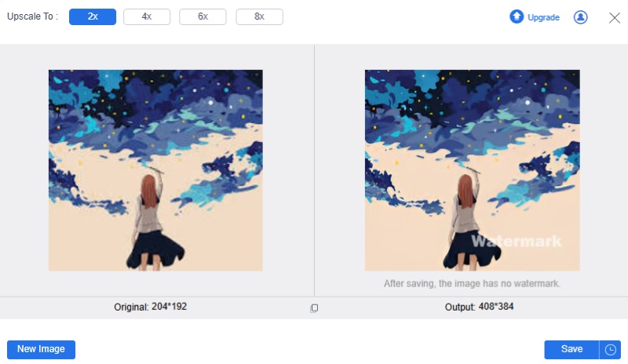Set upscale factor to 8x
The image size is (628, 364).
(x=259, y=16)
